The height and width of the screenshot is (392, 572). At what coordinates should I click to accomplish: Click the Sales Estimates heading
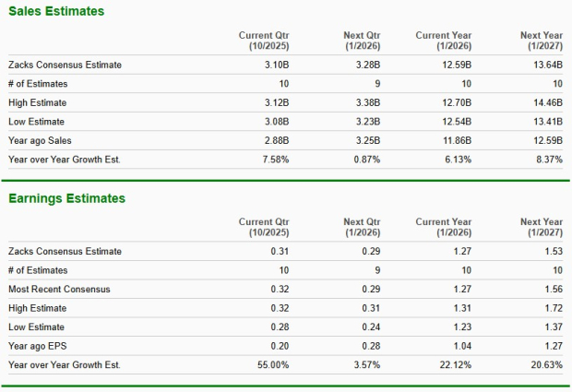point(56,11)
